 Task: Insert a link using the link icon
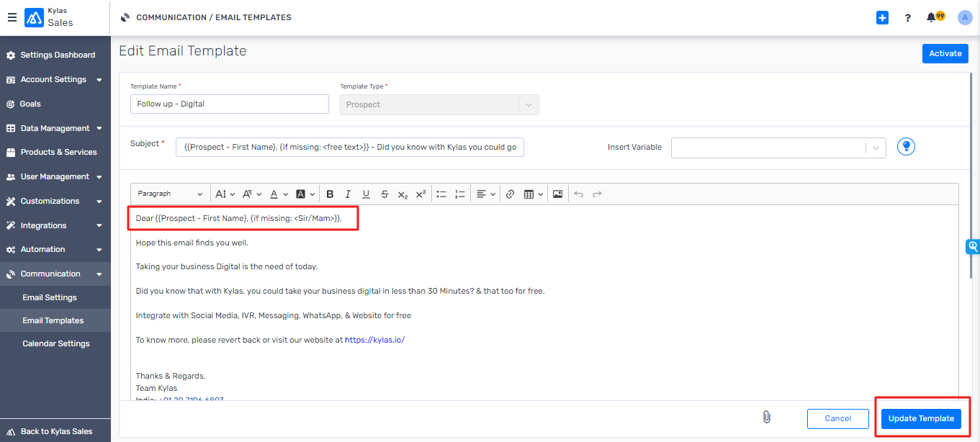point(511,194)
